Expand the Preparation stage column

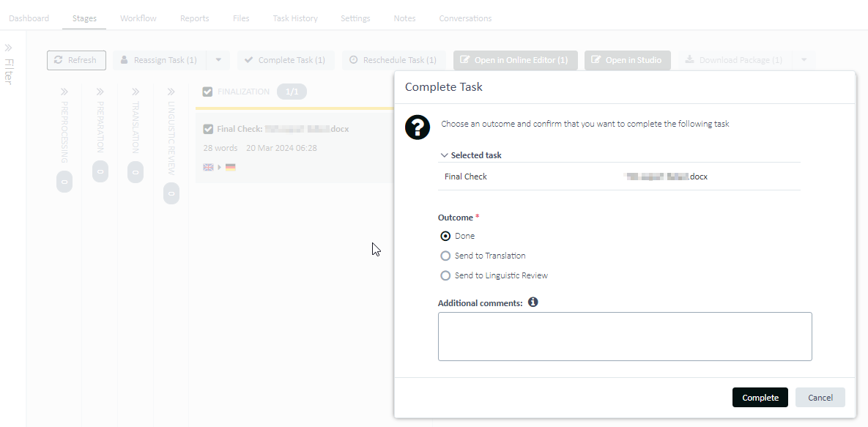[x=100, y=92]
